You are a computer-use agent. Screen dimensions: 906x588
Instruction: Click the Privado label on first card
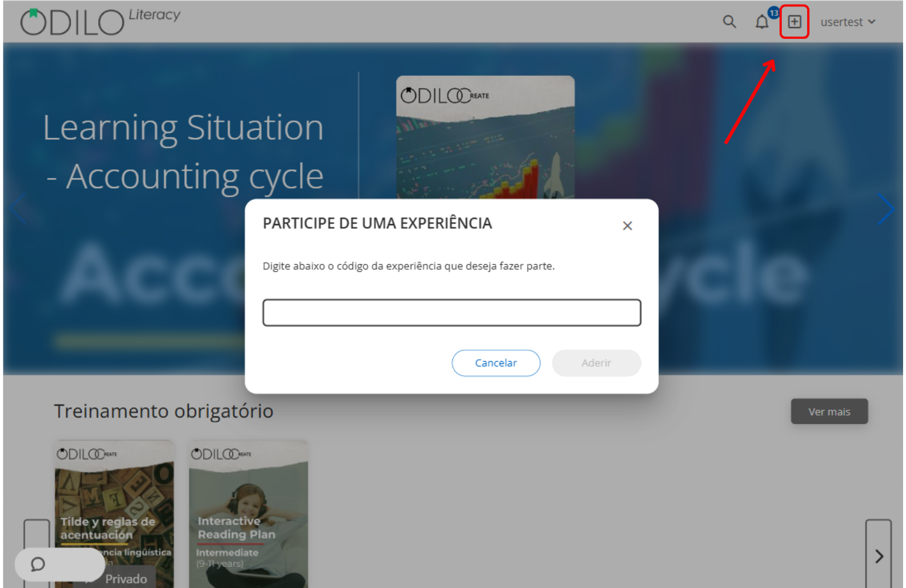coord(126,579)
